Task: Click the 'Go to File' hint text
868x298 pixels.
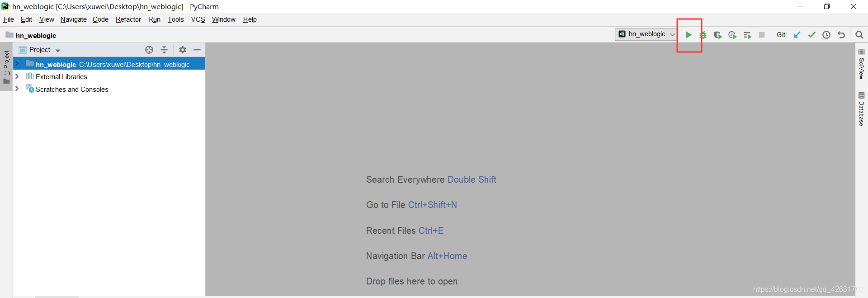Action: (386, 205)
